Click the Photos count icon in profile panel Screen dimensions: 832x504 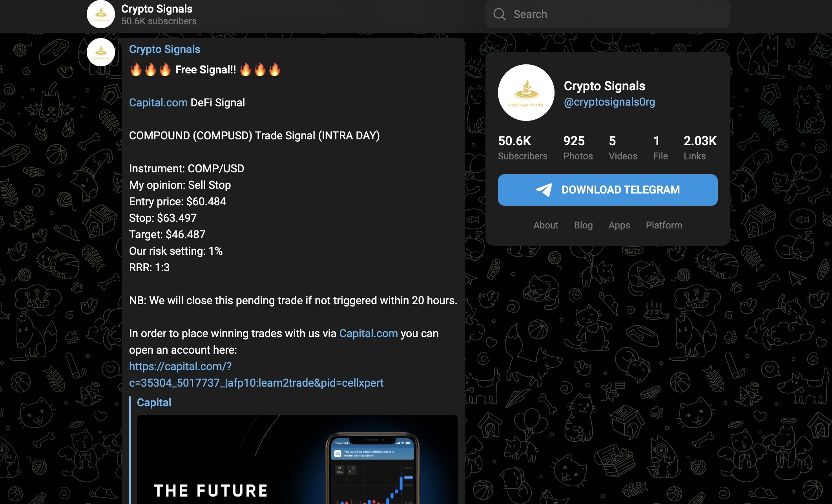[x=574, y=148]
